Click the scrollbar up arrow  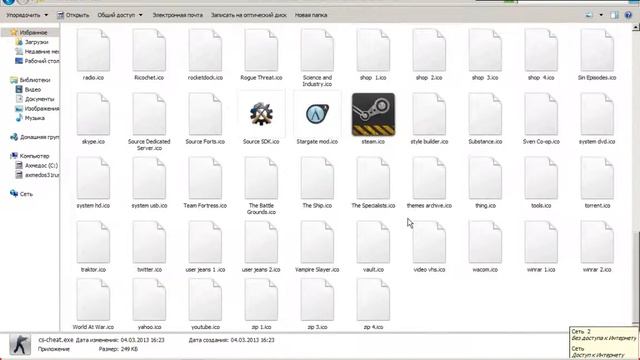click(x=636, y=27)
